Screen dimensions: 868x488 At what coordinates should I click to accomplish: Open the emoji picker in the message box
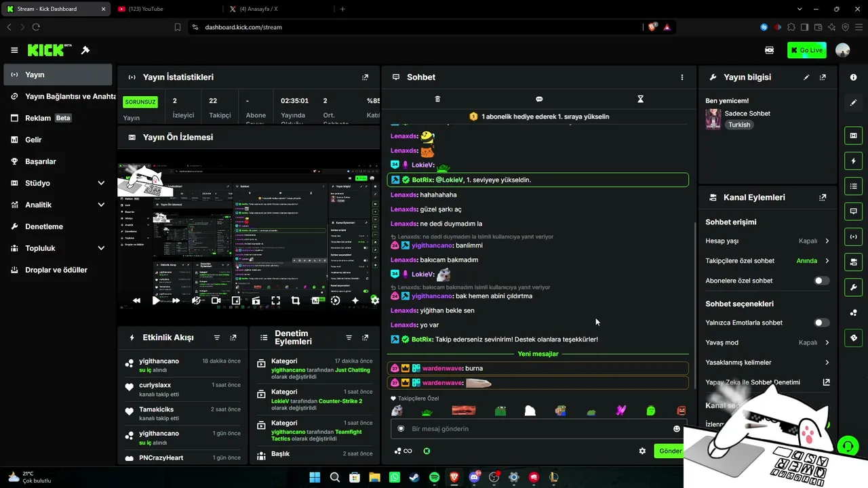point(676,428)
